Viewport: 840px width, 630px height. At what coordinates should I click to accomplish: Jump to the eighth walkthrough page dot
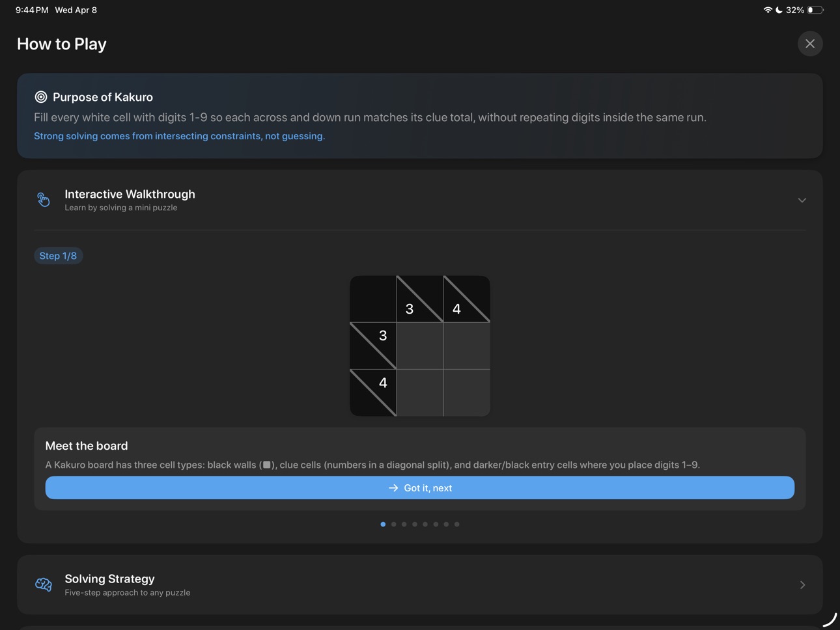(x=457, y=524)
